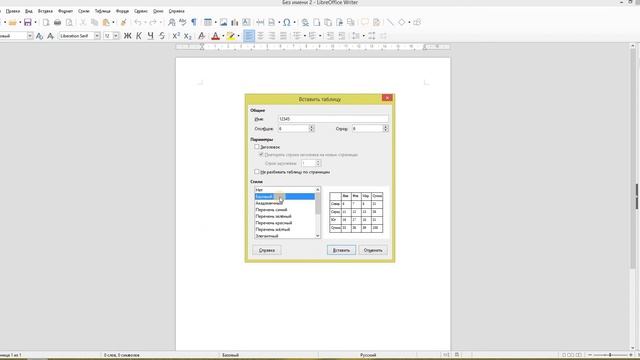Open the line spacing dropdown arrow
Viewport: 640px width, 360px height.
[x=363, y=36]
